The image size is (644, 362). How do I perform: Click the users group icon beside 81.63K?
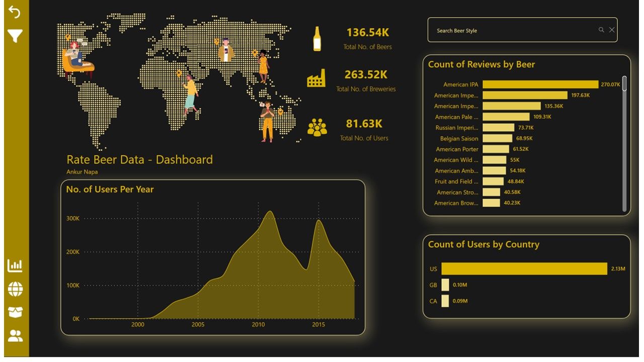(x=317, y=128)
